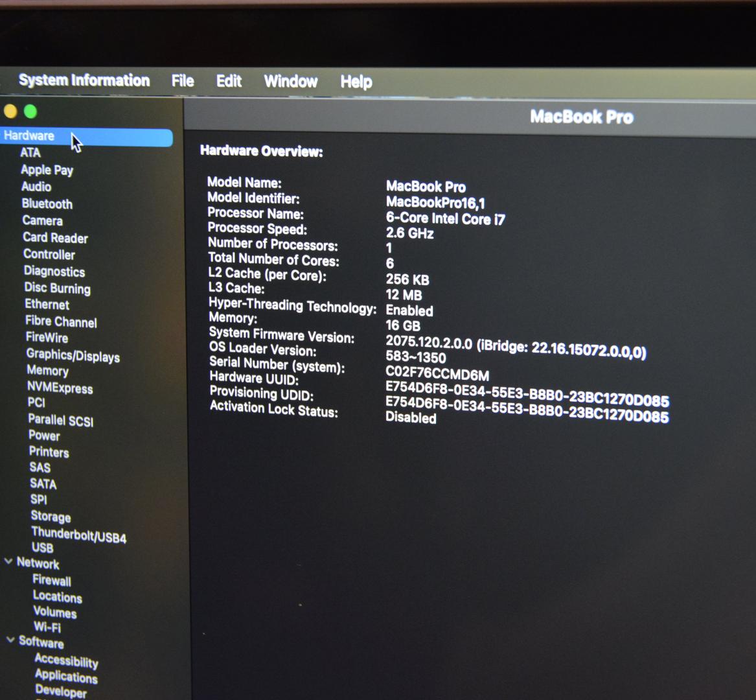Select Apple Pay in the sidebar

click(x=47, y=170)
